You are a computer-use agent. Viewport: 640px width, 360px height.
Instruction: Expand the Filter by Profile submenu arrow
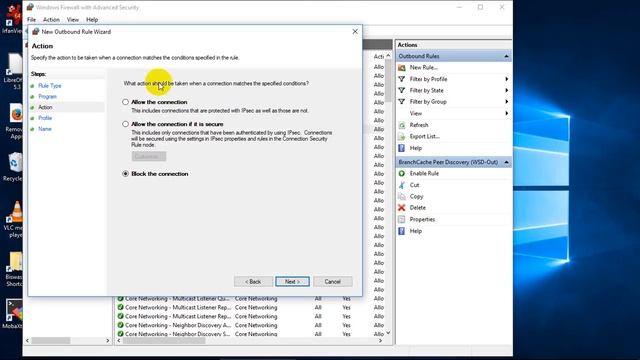pyautogui.click(x=507, y=79)
